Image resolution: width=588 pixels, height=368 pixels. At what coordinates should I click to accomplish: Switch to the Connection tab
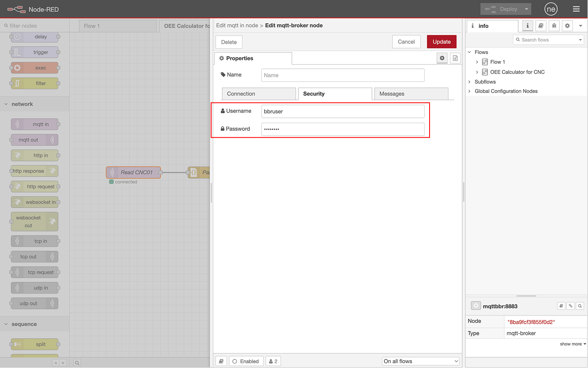coord(258,94)
